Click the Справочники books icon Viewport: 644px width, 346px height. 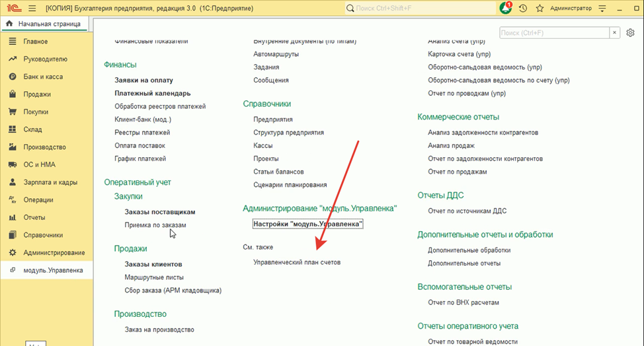(x=13, y=235)
